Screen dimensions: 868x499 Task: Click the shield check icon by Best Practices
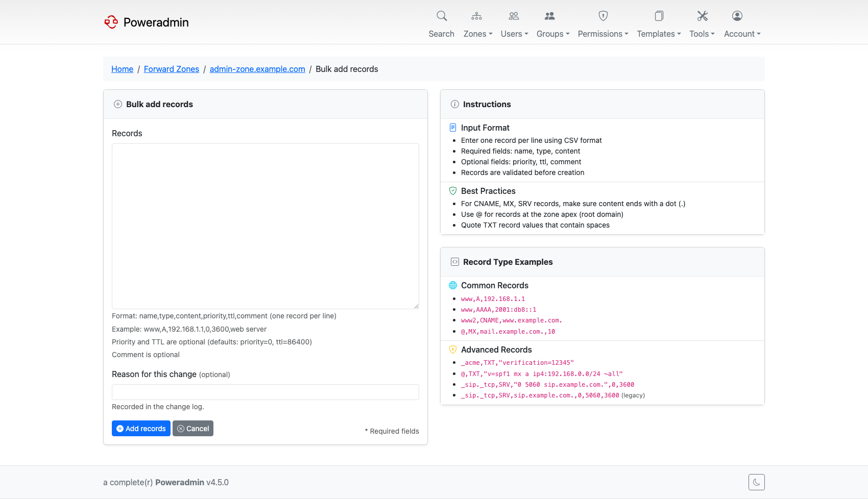click(x=453, y=191)
